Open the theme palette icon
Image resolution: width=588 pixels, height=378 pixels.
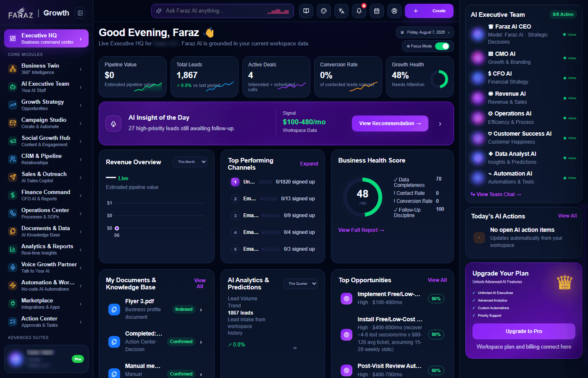[x=324, y=11]
